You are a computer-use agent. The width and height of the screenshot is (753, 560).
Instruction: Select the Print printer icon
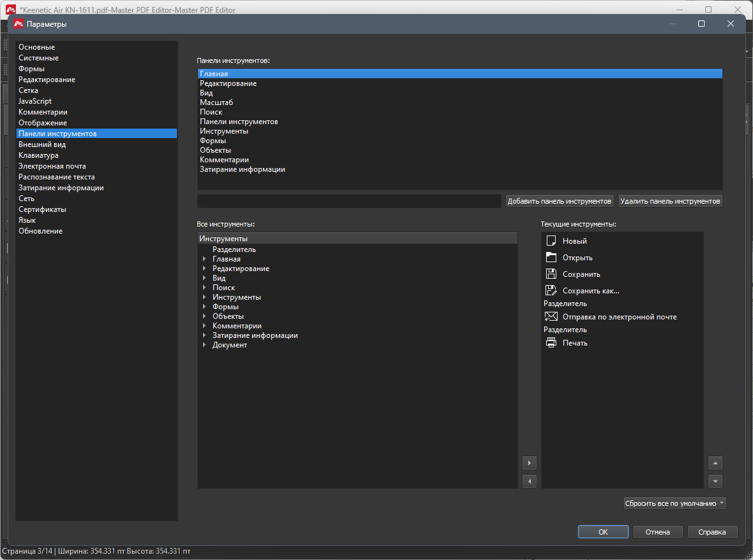click(x=551, y=342)
